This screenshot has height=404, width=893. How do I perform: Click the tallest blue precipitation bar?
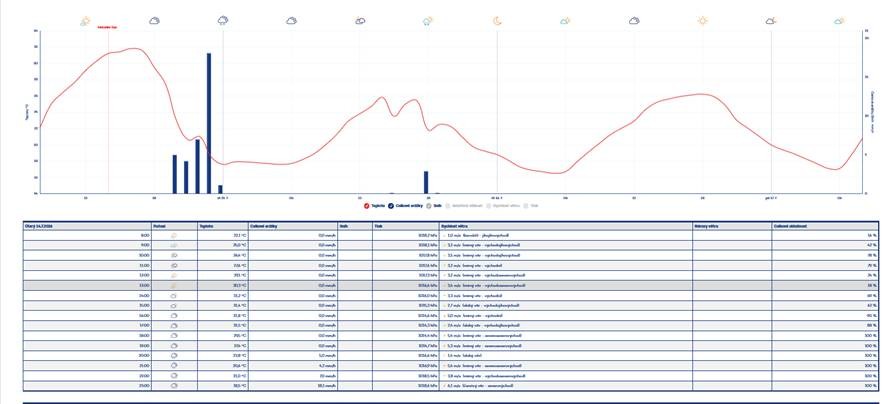209,123
